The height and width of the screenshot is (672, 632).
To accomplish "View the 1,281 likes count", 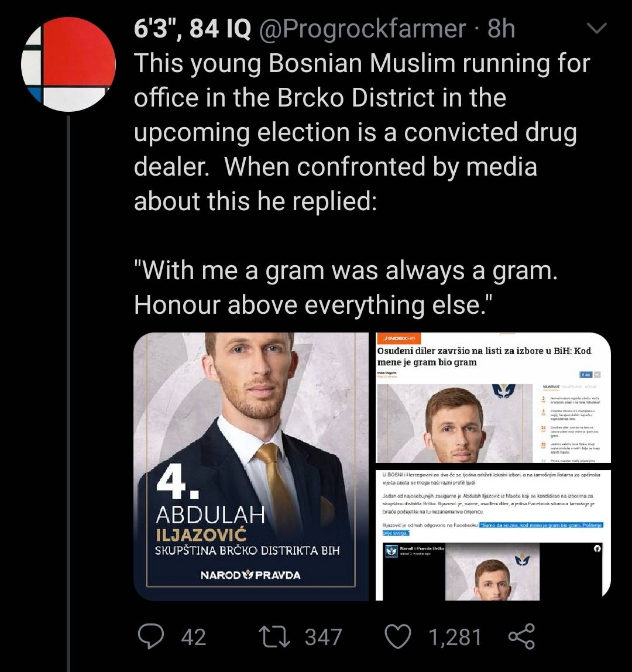I will coord(455,637).
